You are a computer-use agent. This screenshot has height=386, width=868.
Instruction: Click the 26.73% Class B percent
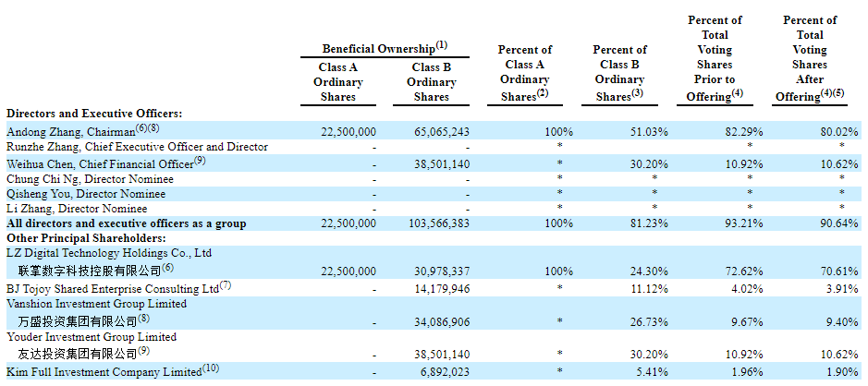click(x=651, y=322)
